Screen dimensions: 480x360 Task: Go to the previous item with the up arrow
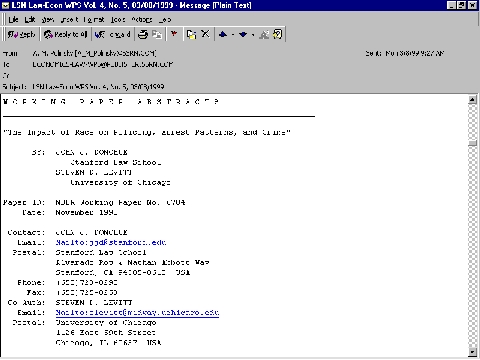pos(223,34)
